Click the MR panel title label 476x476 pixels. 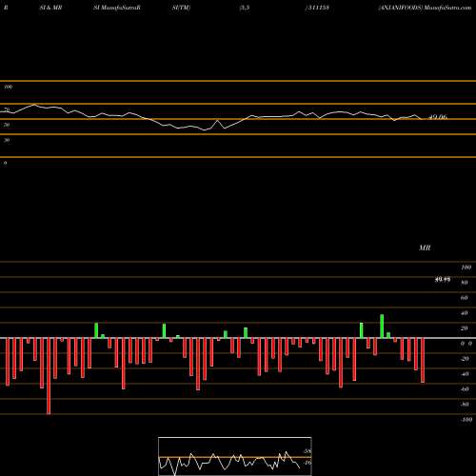(425, 248)
